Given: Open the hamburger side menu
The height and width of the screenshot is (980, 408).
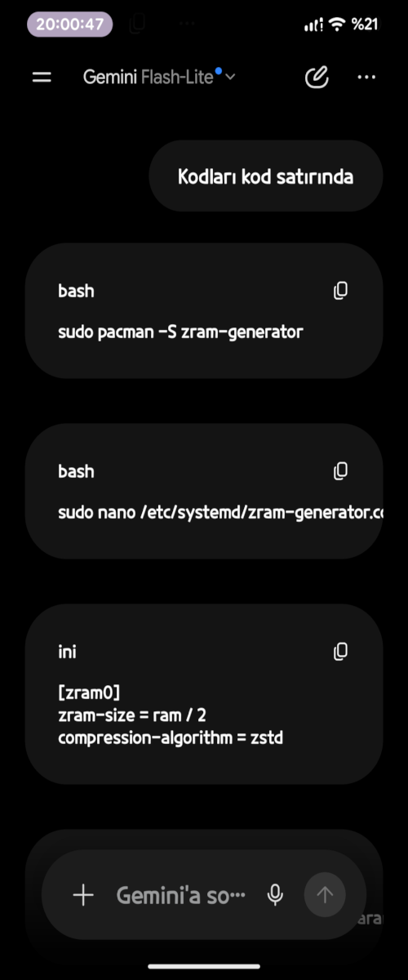Looking at the screenshot, I should (42, 78).
